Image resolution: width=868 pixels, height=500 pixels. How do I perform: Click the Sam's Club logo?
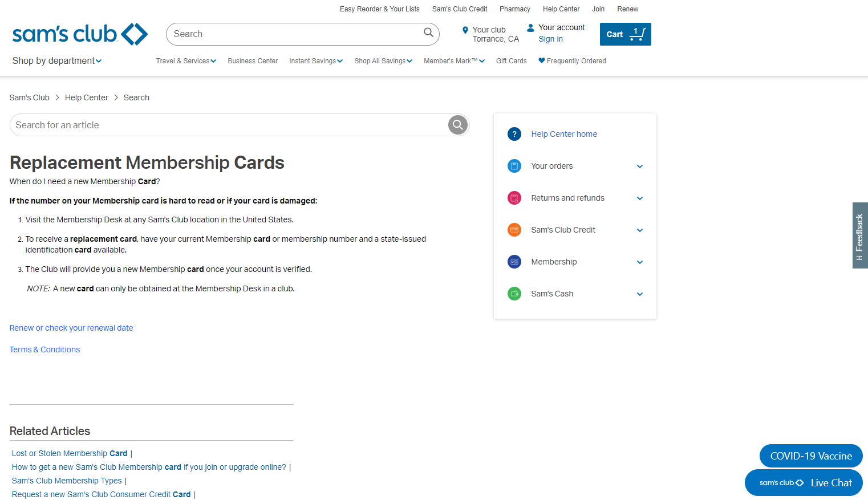[80, 34]
